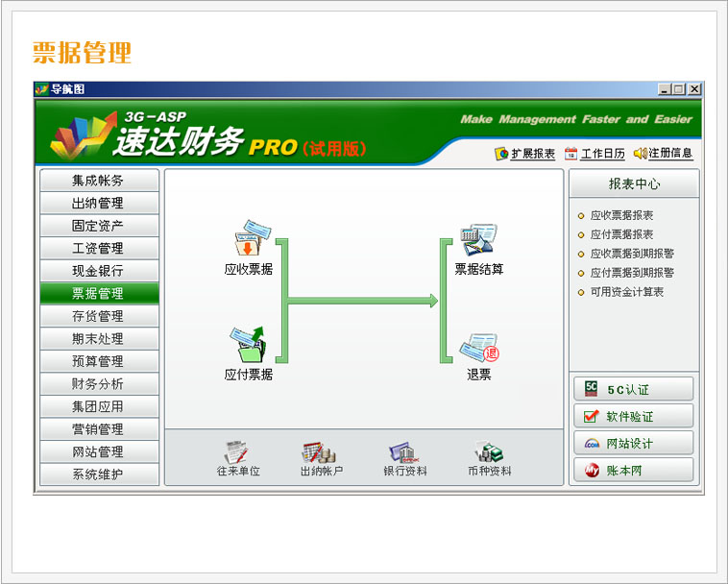Open the 币种资料 currency data icon
This screenshot has width=728, height=584.
tap(489, 452)
